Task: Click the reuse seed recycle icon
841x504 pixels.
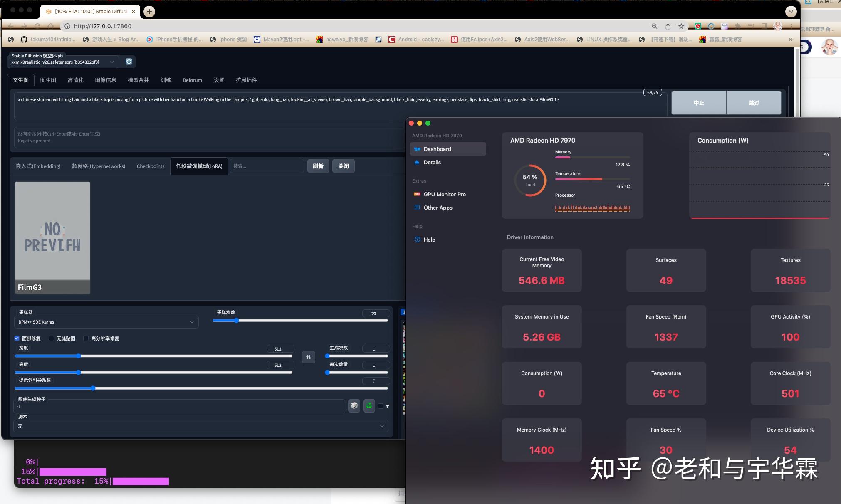Action: click(x=369, y=405)
